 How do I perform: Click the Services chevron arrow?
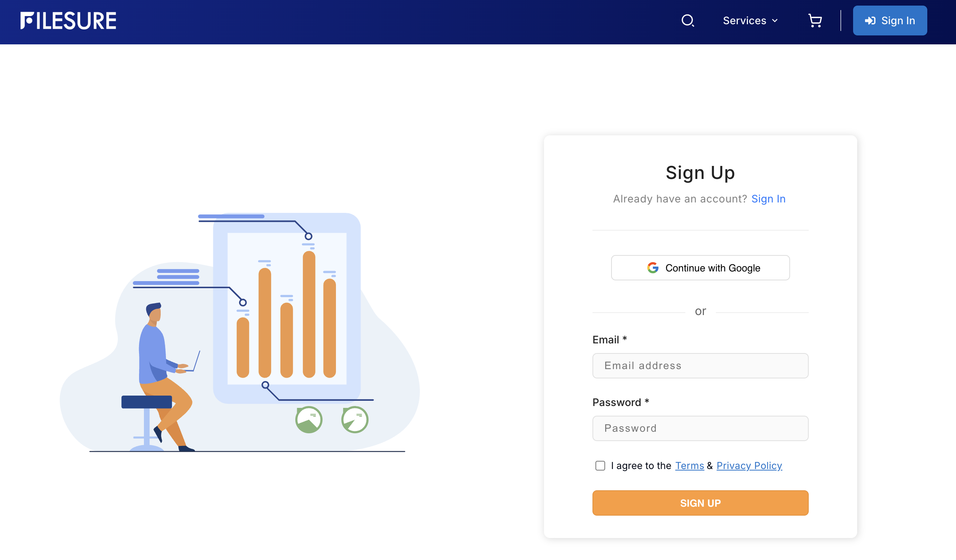775,21
